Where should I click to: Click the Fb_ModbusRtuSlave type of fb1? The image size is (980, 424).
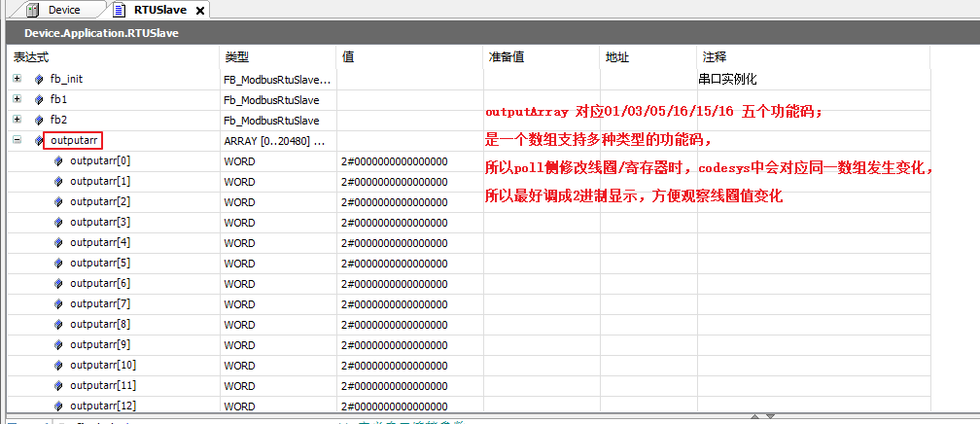point(272,101)
